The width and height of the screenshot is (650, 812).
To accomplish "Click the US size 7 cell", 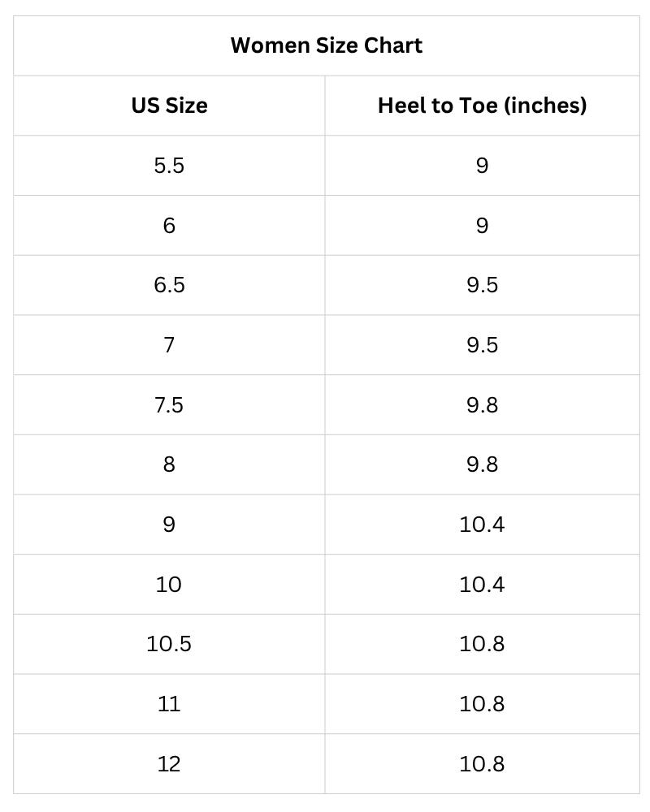I will (169, 345).
